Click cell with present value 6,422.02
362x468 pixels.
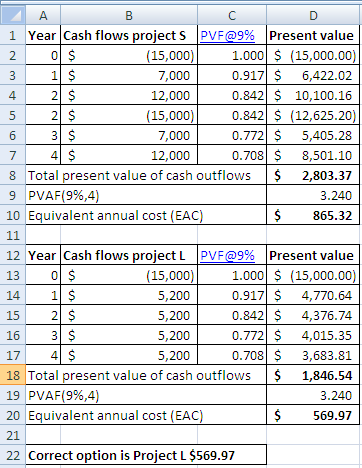pyautogui.click(x=313, y=75)
